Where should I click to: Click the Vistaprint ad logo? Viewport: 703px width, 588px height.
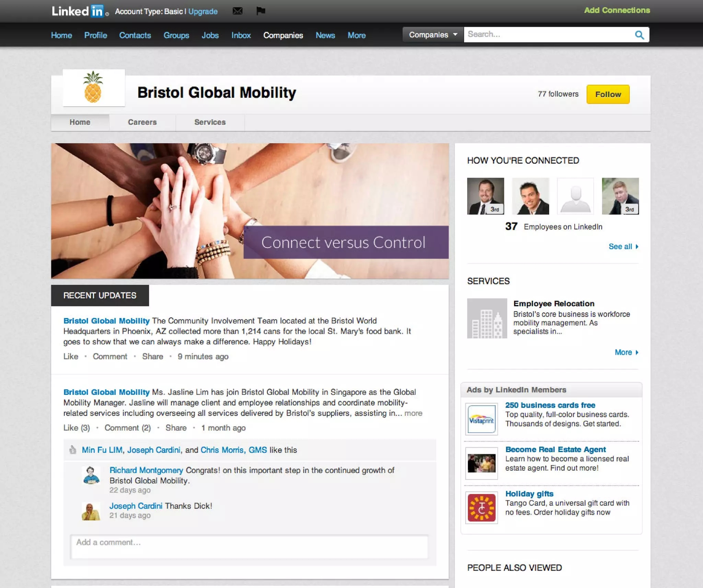click(x=481, y=419)
